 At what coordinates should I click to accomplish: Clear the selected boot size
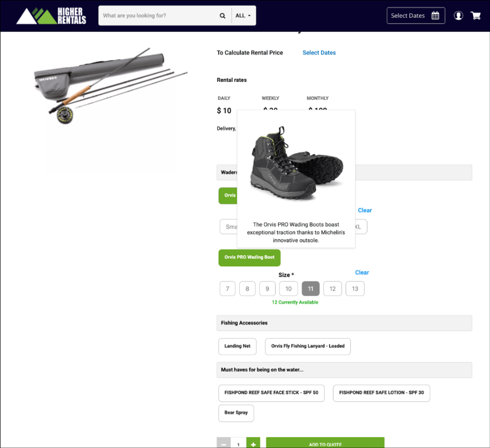coord(362,273)
